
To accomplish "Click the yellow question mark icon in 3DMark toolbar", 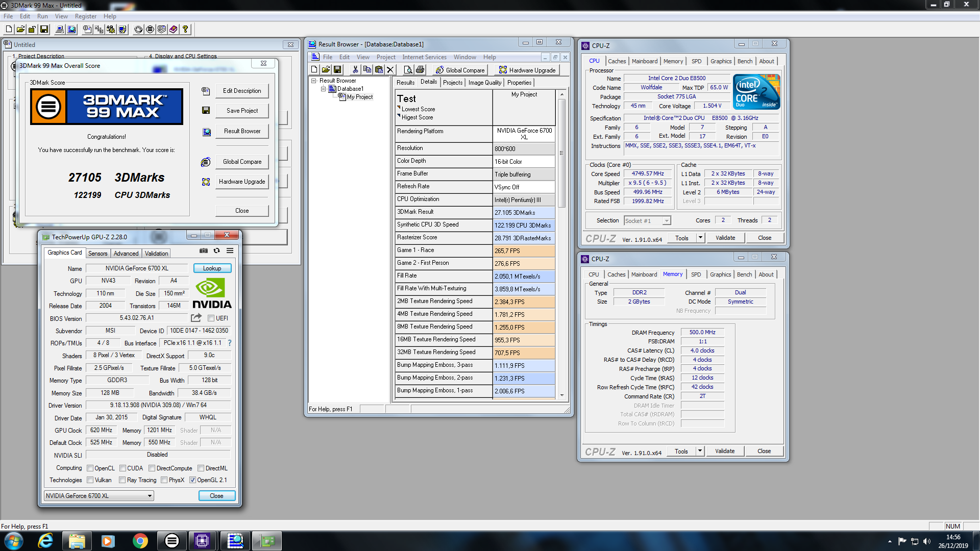I will [x=185, y=29].
